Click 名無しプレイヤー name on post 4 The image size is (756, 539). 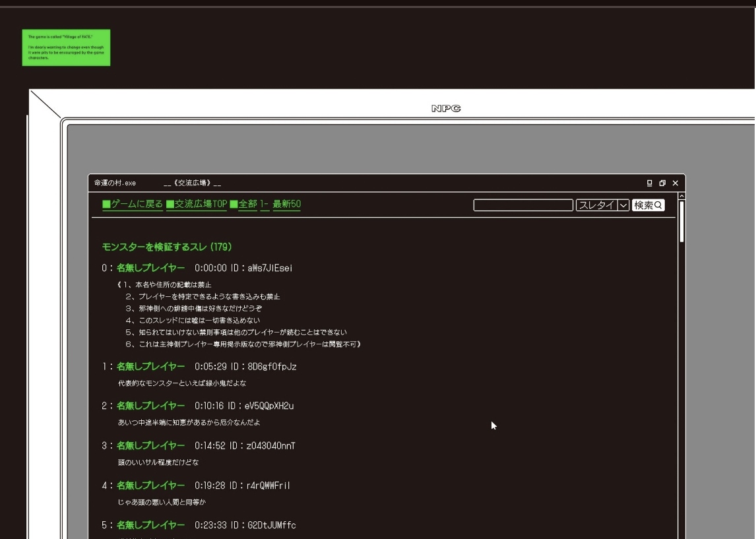[150, 486]
